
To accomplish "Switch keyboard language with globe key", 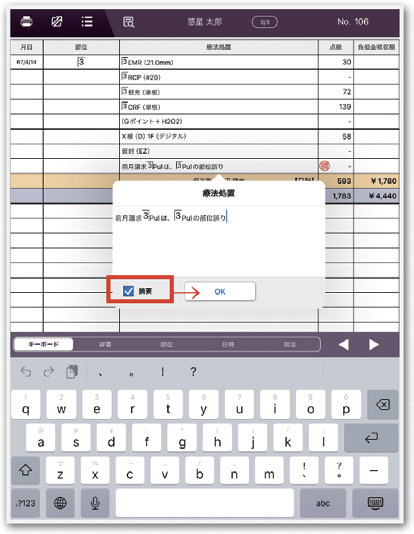I will click(60, 503).
